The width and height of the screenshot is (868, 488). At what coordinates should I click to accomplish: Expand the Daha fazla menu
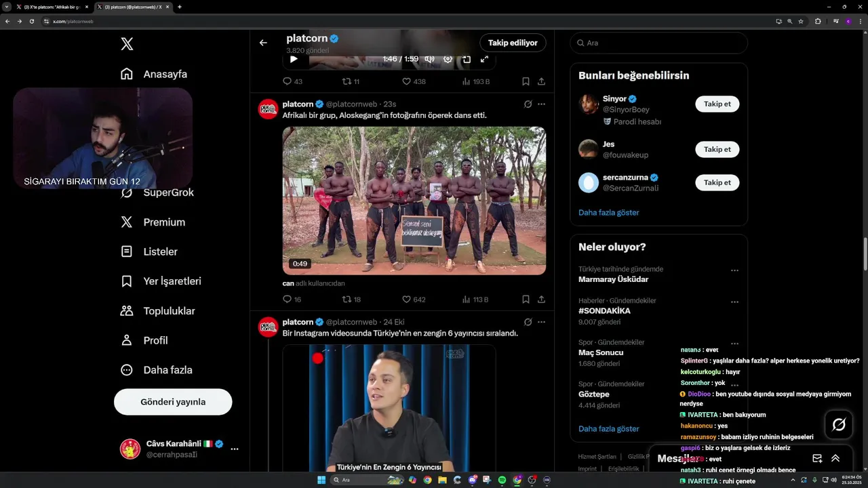pos(156,370)
